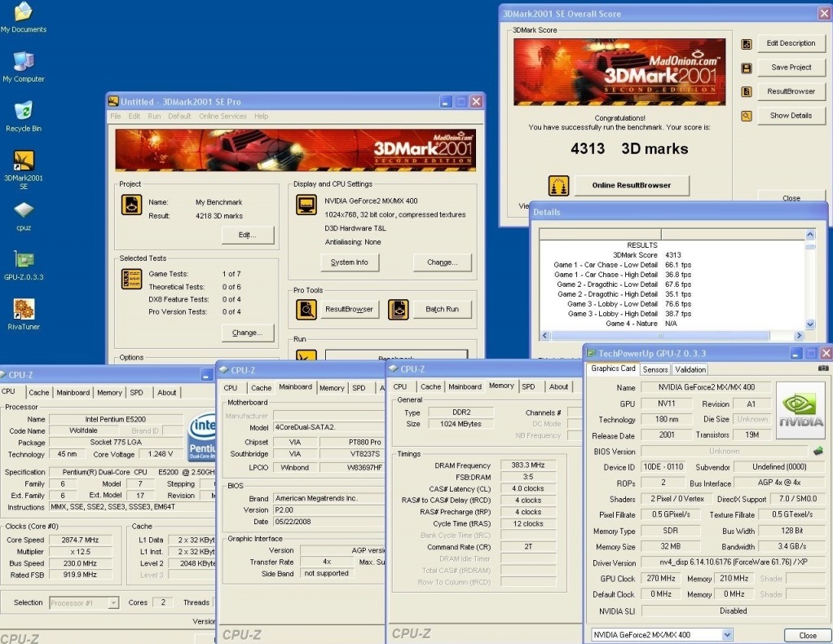The image size is (833, 644).
Task: Click System Info button
Action: point(350,262)
